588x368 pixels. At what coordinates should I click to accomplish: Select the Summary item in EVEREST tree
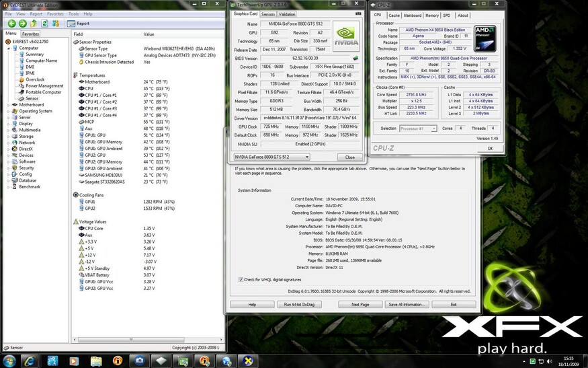tap(34, 54)
